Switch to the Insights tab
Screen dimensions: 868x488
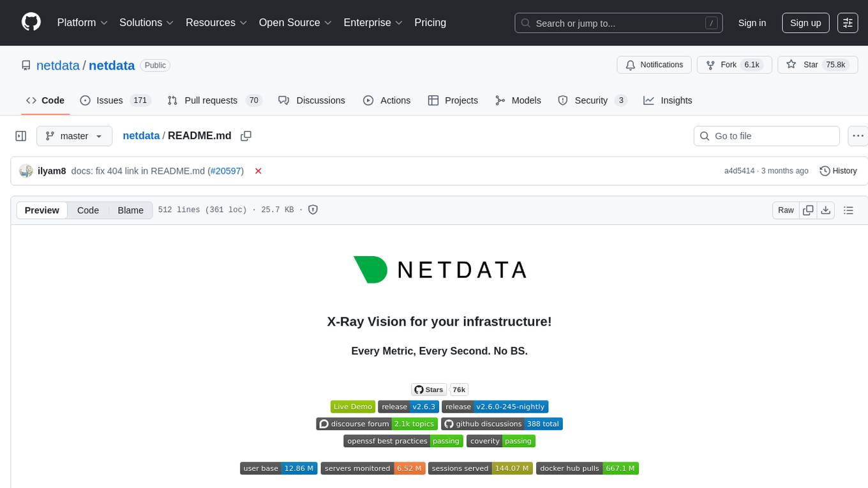coord(668,100)
